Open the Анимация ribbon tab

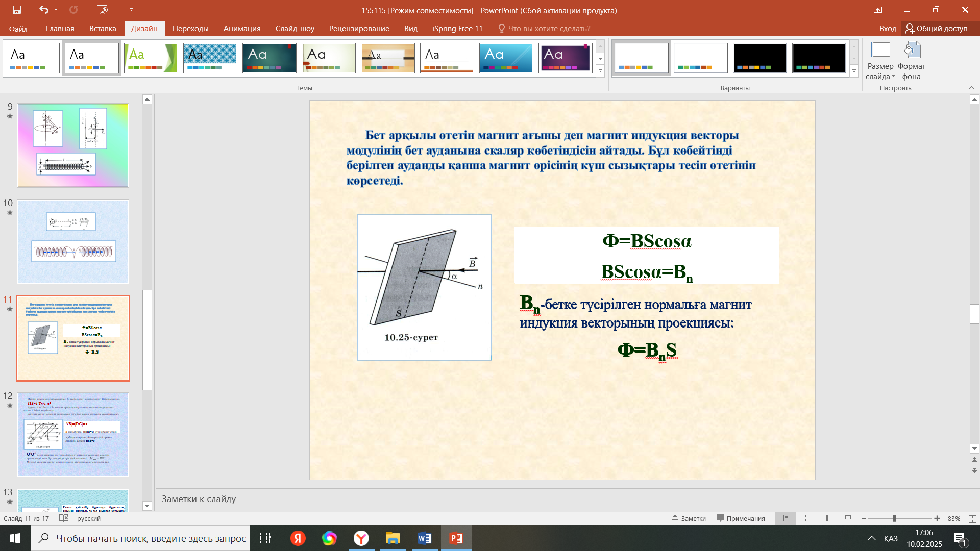click(x=242, y=29)
